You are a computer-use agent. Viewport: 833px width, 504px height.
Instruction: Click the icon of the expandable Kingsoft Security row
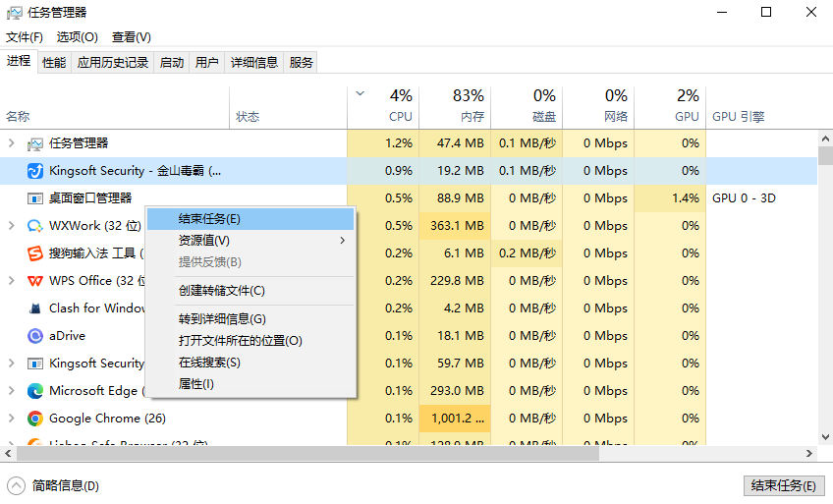pyautogui.click(x=35, y=364)
